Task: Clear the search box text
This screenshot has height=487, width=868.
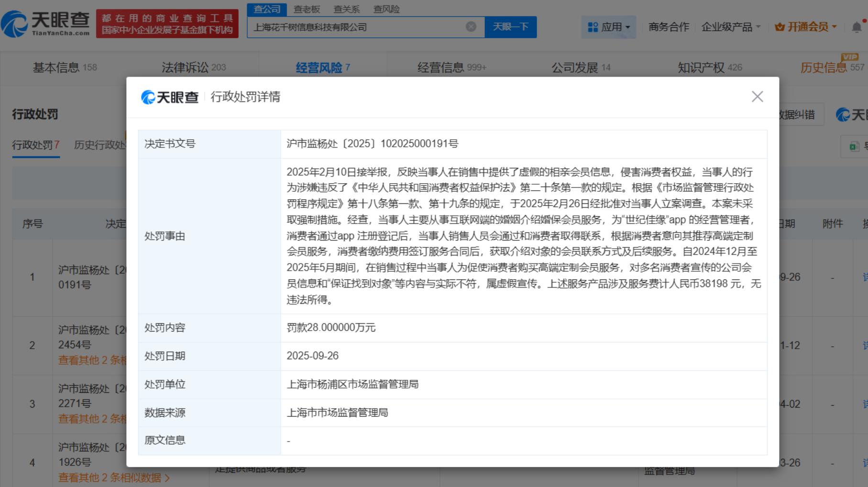Action: click(471, 27)
